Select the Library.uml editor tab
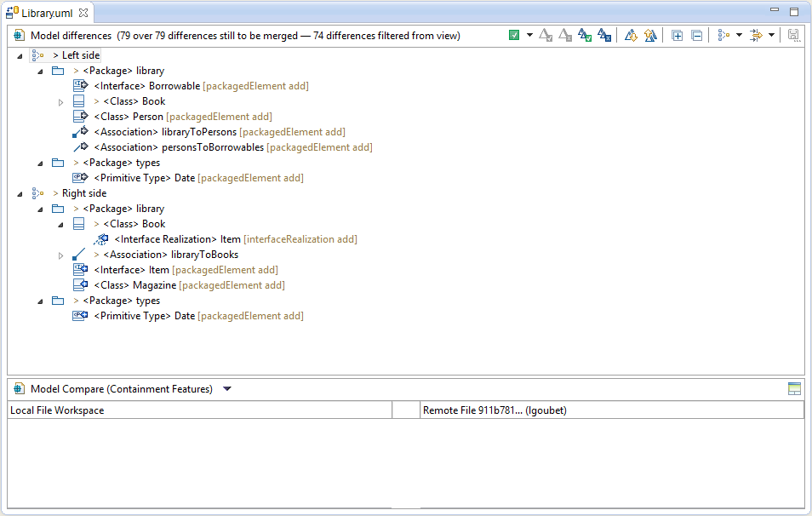This screenshot has width=812, height=516. (48, 13)
